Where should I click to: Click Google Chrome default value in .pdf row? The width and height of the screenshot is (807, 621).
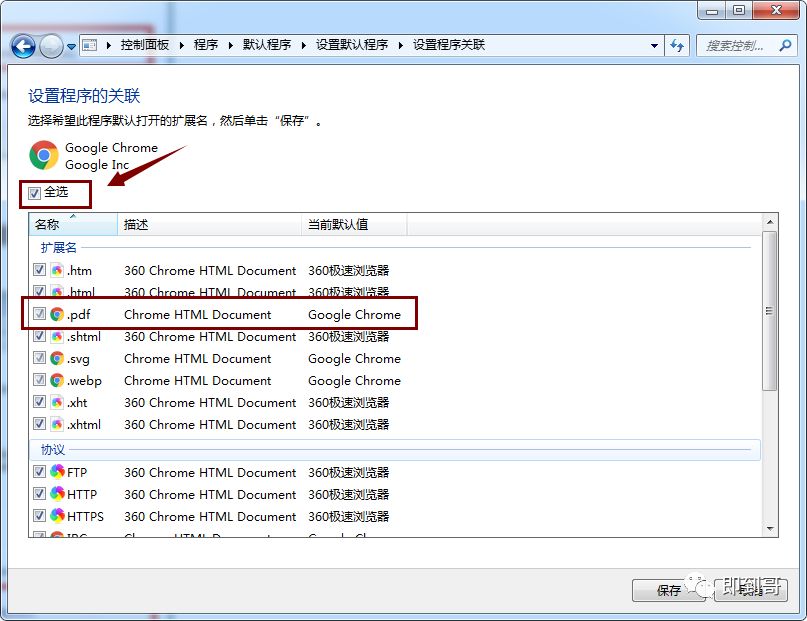354,315
